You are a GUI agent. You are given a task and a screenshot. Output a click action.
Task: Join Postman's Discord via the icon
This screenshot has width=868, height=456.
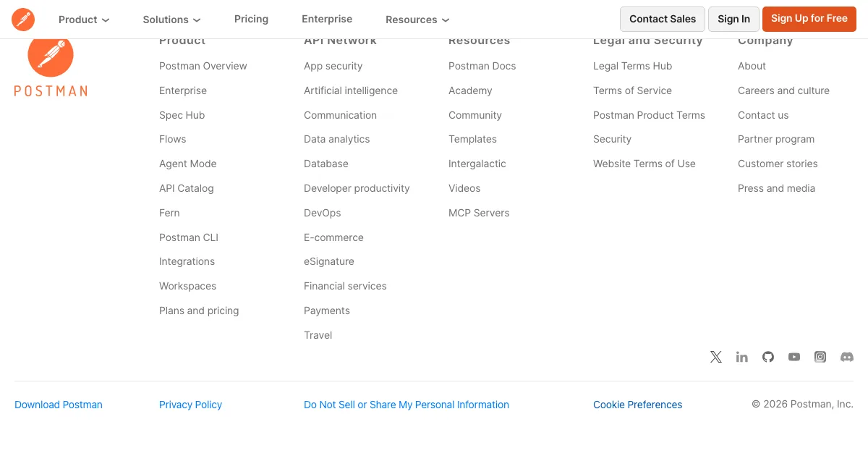(846, 357)
